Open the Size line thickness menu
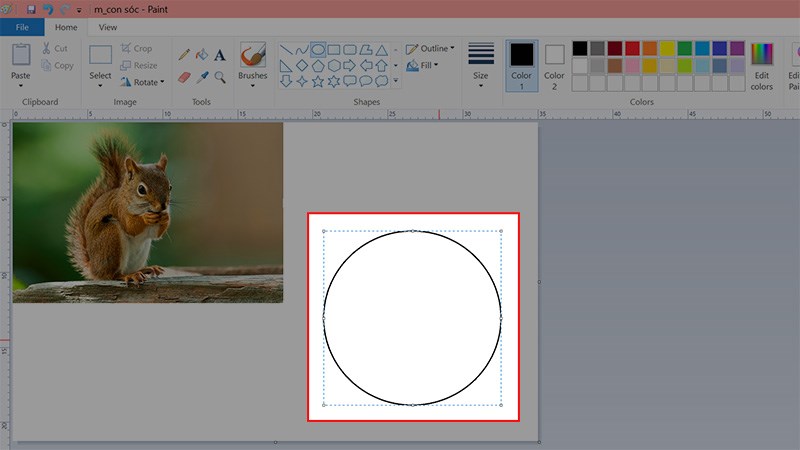The width and height of the screenshot is (800, 450). click(481, 63)
